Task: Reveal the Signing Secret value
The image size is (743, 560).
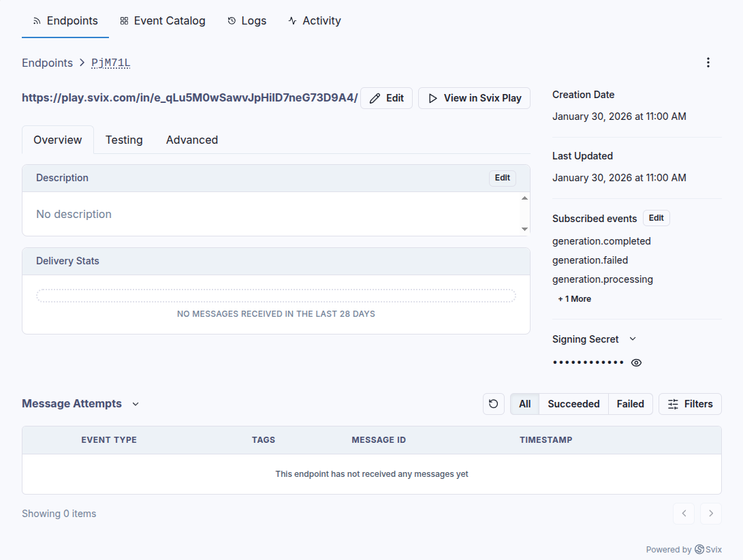Action: (636, 362)
